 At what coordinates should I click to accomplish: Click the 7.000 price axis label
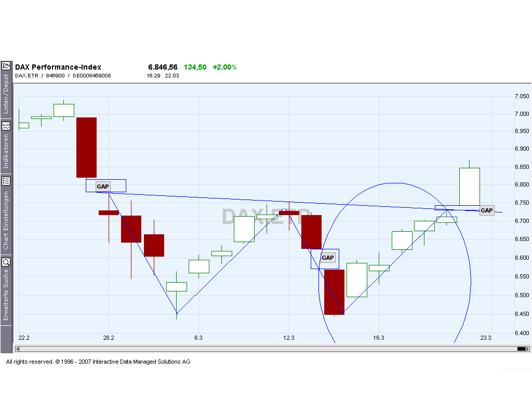tap(522, 114)
